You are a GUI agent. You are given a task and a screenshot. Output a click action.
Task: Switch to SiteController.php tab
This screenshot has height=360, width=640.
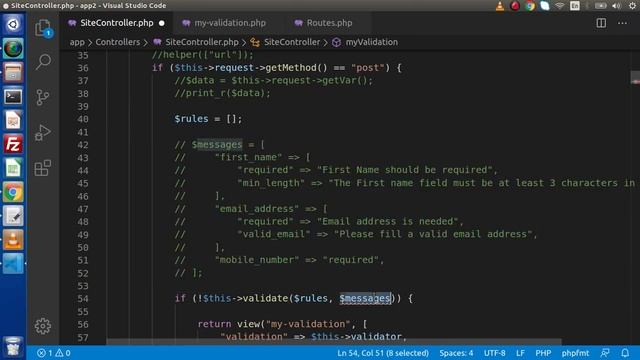click(x=116, y=23)
